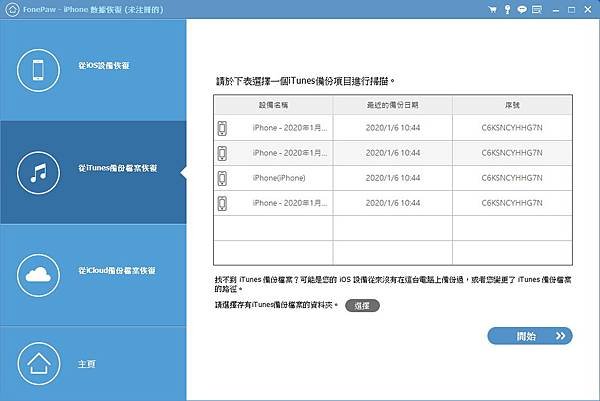The width and height of the screenshot is (600, 401).
Task: Click second row serial C6KSNCYHHG7N
Action: point(512,153)
